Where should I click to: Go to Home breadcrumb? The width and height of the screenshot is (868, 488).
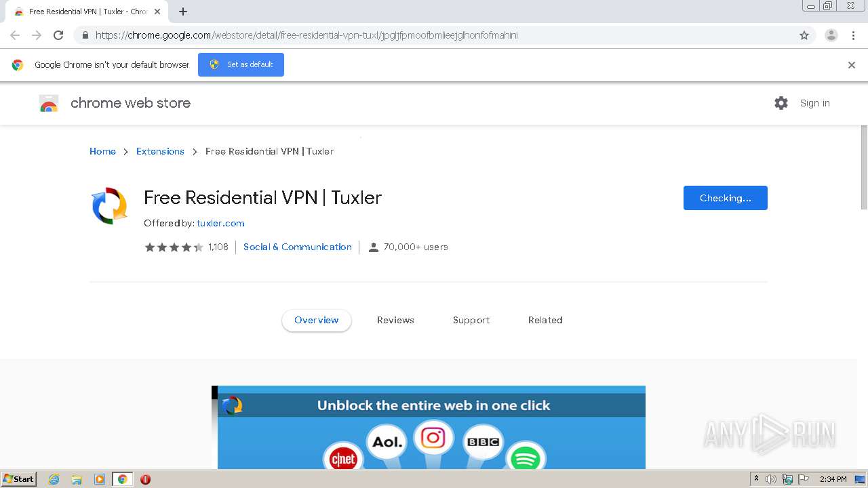point(102,151)
